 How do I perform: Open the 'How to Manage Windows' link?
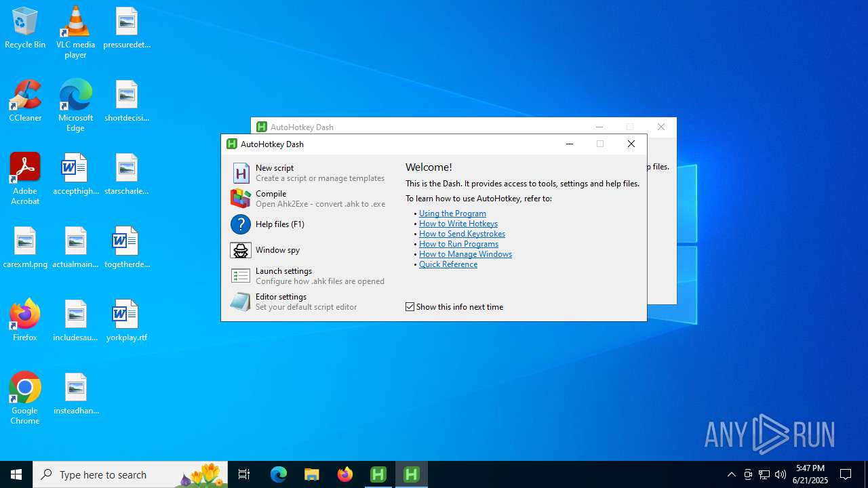click(465, 254)
